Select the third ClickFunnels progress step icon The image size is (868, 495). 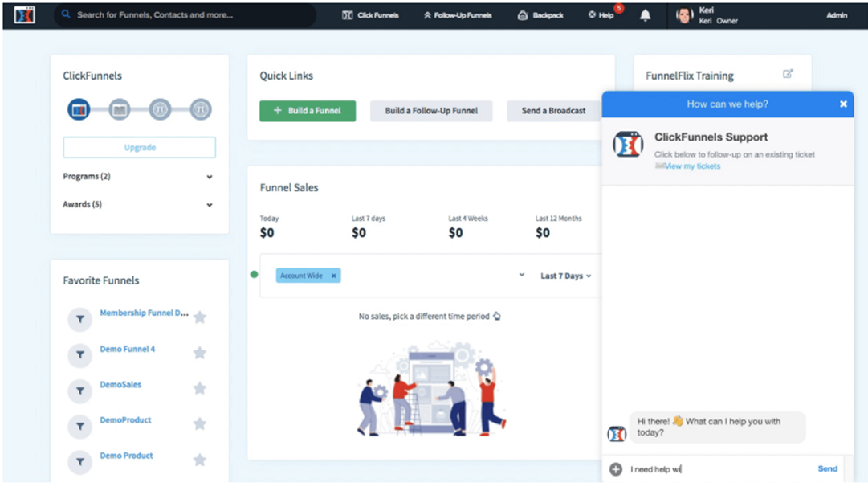point(160,109)
